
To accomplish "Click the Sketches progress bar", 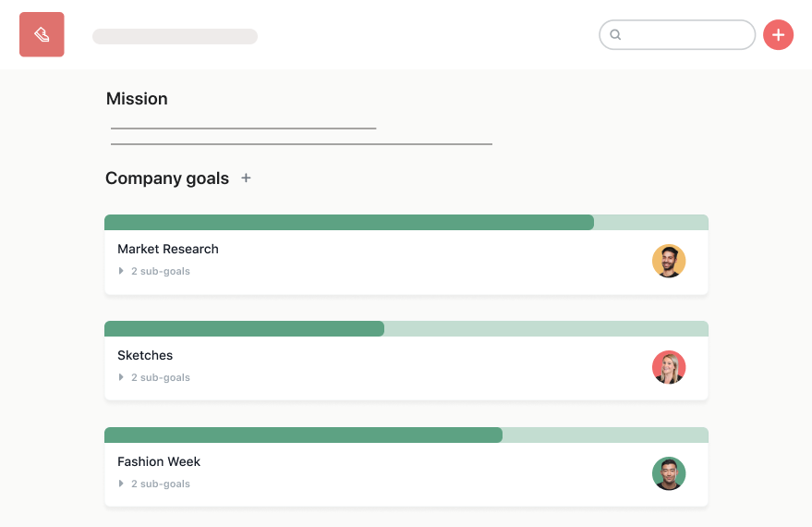I will coord(406,329).
